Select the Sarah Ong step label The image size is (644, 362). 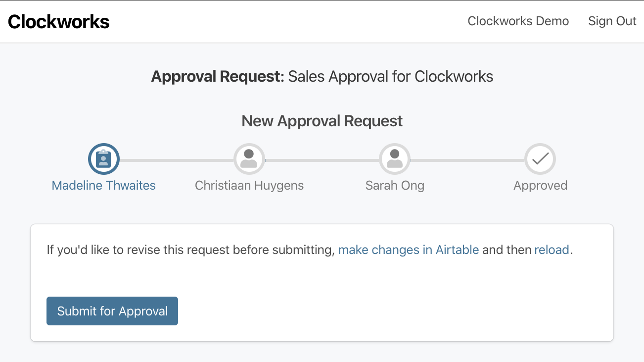tap(395, 186)
